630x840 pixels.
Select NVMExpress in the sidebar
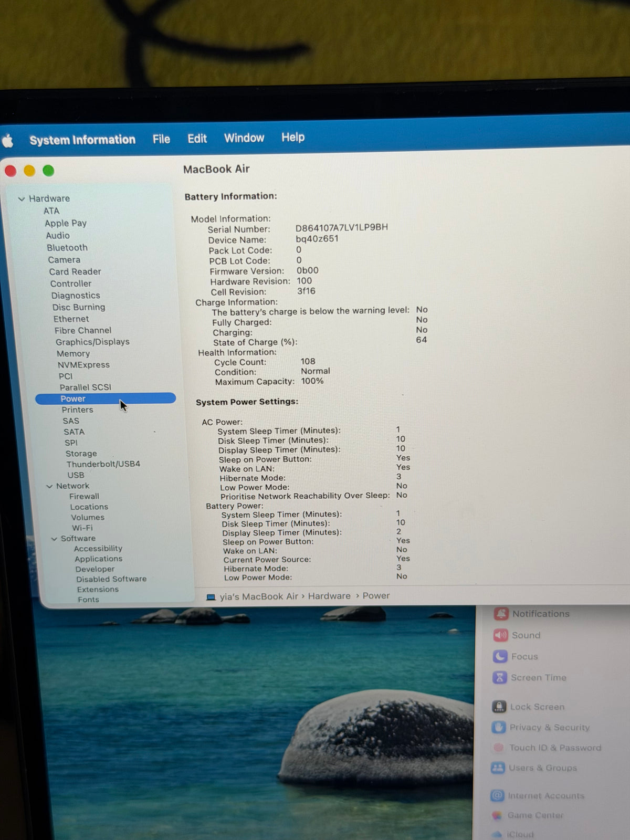[x=83, y=365]
